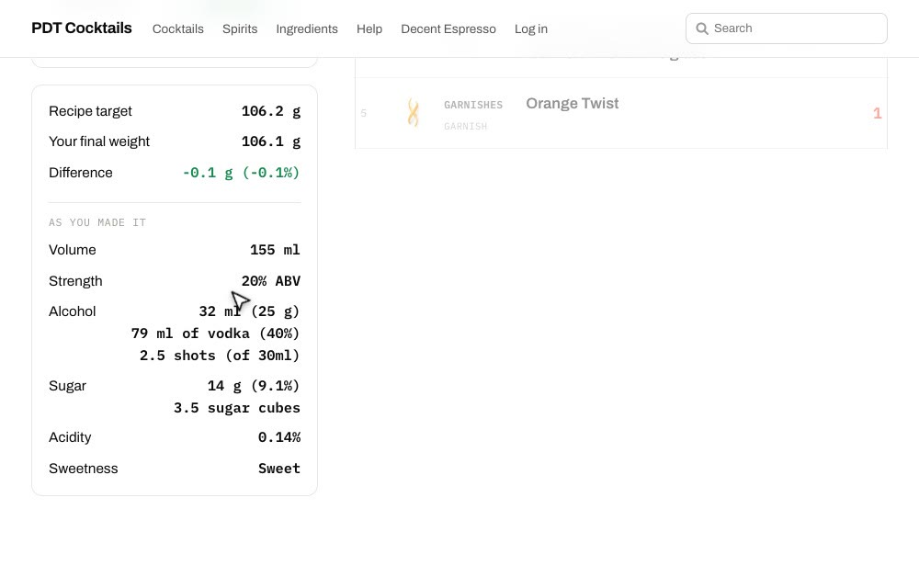Image resolution: width=919 pixels, height=588 pixels.
Task: Click the 'AS YOU MADE IT' heading
Action: point(97,222)
